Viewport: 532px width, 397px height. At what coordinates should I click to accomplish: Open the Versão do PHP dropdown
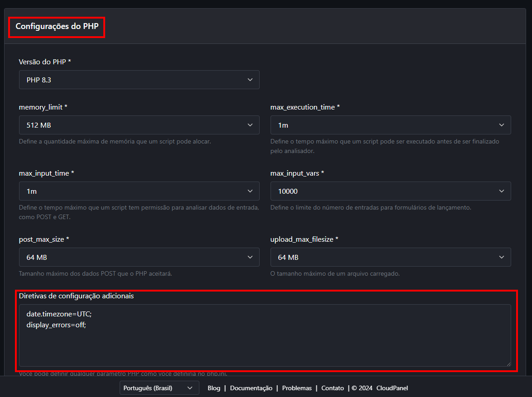click(139, 80)
